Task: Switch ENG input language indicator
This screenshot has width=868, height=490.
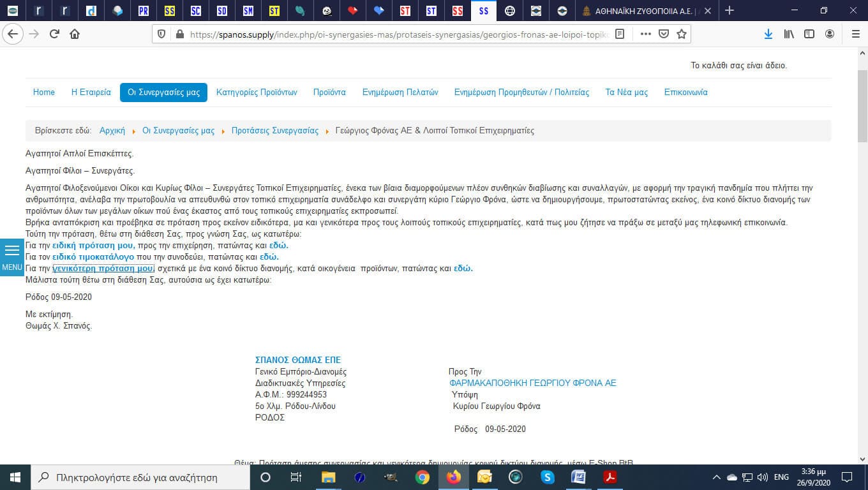Action: [x=781, y=477]
